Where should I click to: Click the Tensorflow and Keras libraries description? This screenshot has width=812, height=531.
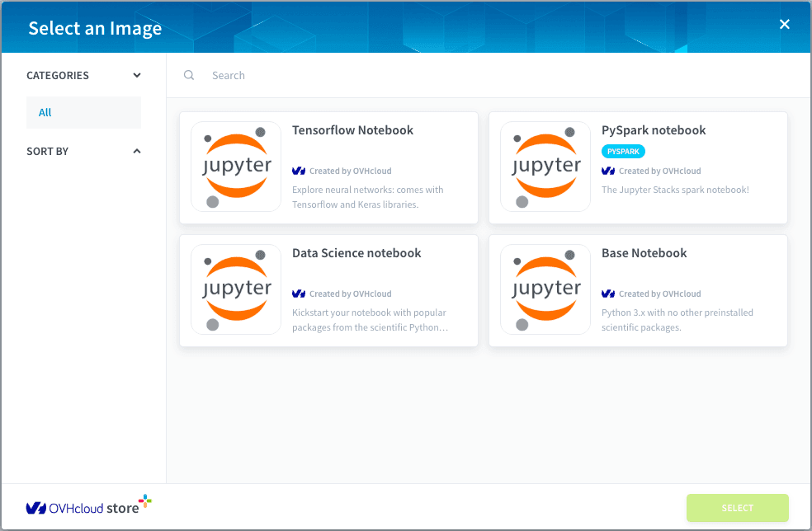[368, 197]
